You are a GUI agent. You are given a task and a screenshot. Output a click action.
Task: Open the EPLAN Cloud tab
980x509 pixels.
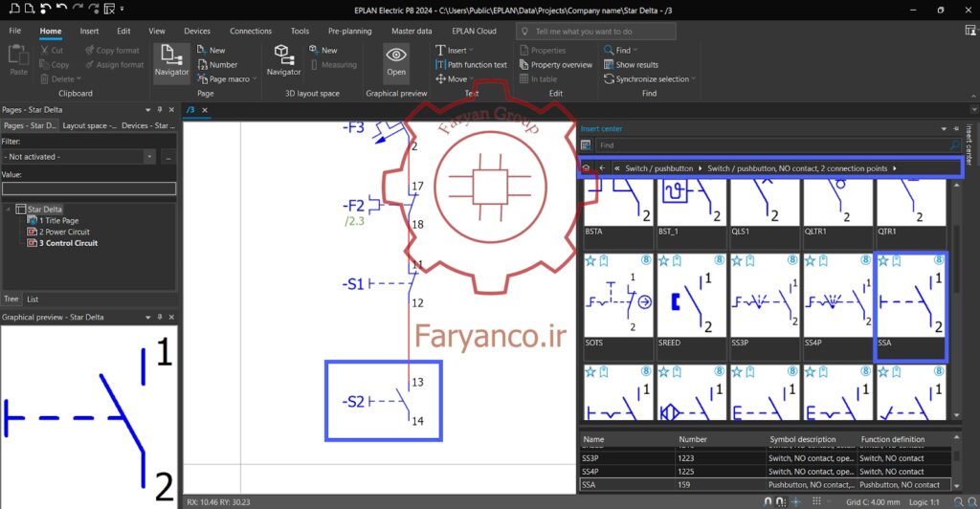coord(474,31)
